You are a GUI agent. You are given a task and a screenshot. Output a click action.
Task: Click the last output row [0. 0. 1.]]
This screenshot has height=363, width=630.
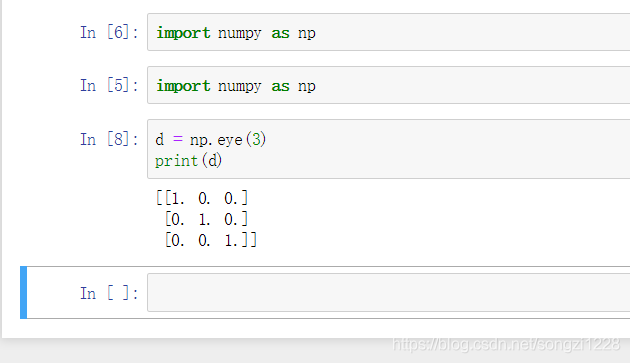coord(211,240)
